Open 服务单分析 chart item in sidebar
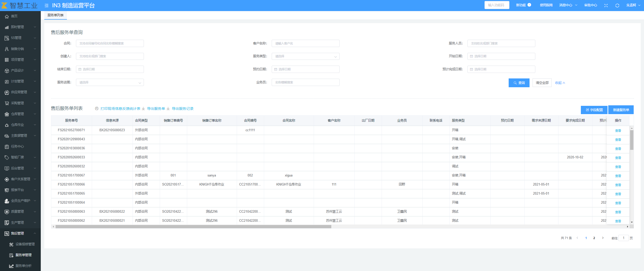 [x=23, y=266]
